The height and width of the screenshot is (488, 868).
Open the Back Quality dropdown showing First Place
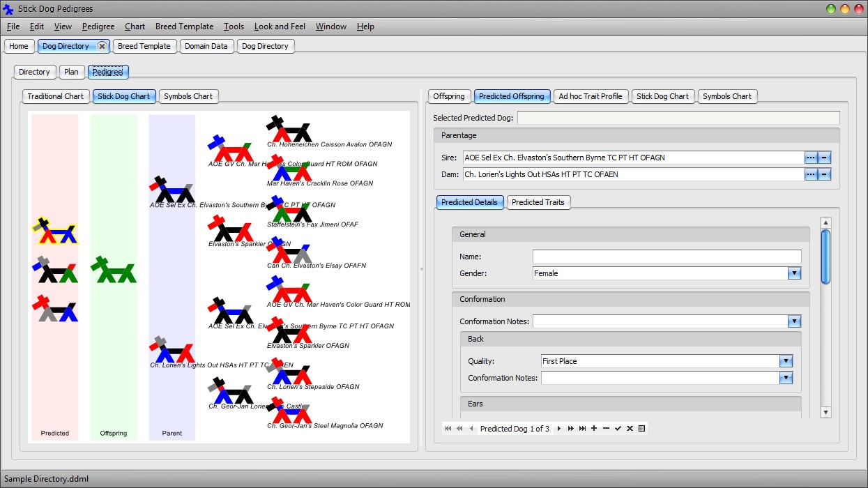[x=786, y=361]
